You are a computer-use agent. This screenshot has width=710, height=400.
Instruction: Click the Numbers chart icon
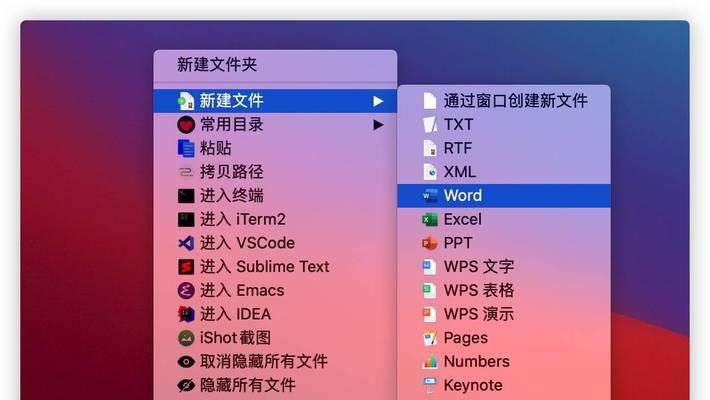click(x=430, y=361)
